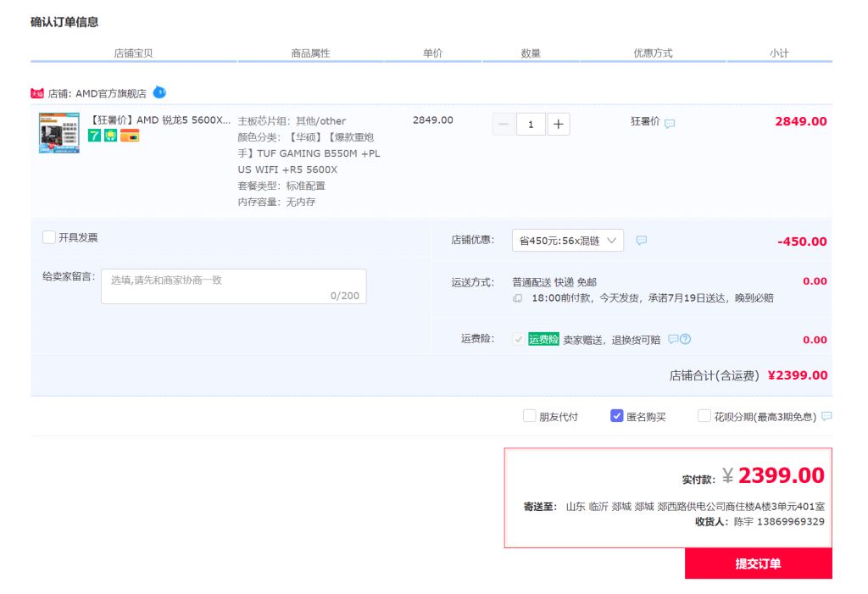Viewport: 868px width, 594px height.
Task: Open the 省450元 store coupon dropdown
Action: click(566, 240)
